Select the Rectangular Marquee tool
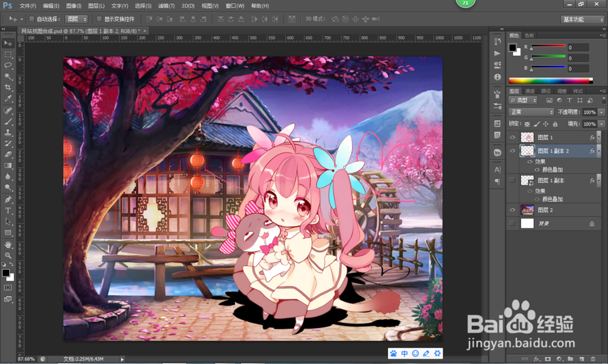The image size is (608, 364). [x=8, y=54]
